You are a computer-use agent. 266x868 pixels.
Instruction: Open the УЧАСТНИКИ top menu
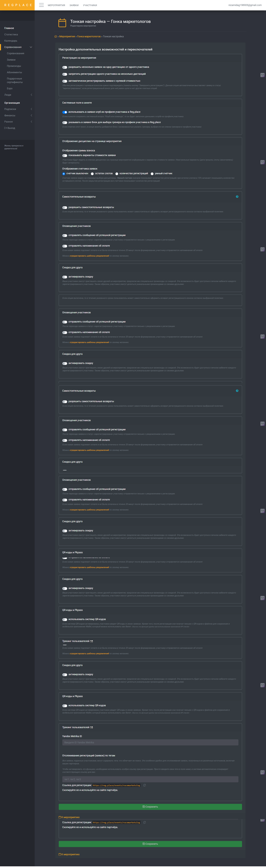coord(90,5)
